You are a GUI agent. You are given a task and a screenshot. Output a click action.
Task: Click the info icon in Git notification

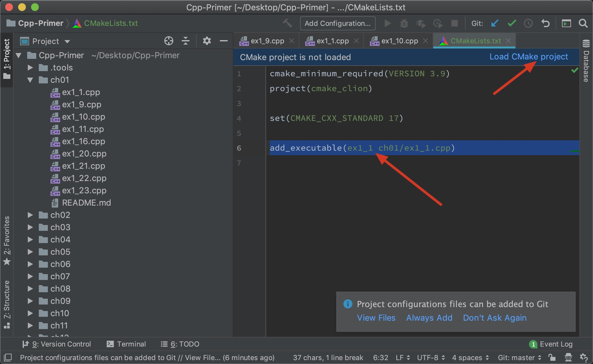pyautogui.click(x=348, y=304)
